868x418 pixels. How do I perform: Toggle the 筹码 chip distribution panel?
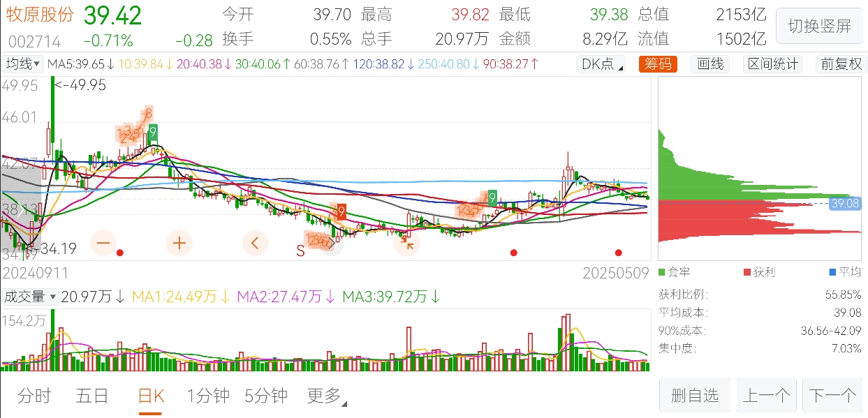658,64
